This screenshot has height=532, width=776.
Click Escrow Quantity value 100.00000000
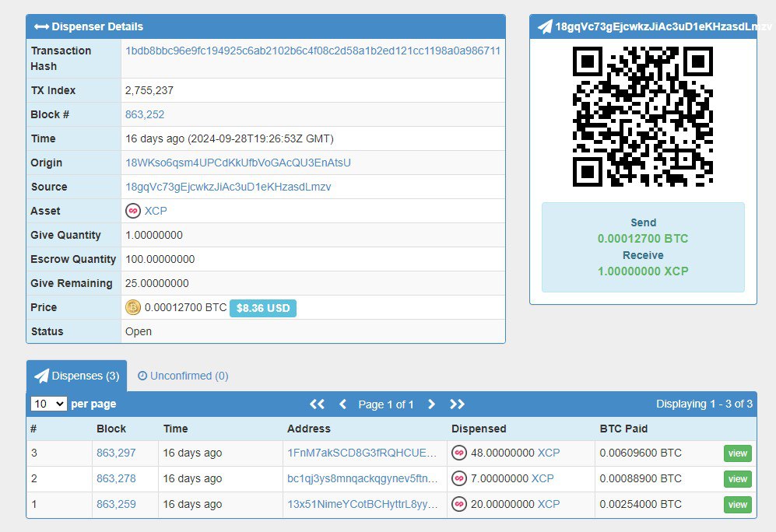[x=160, y=260]
